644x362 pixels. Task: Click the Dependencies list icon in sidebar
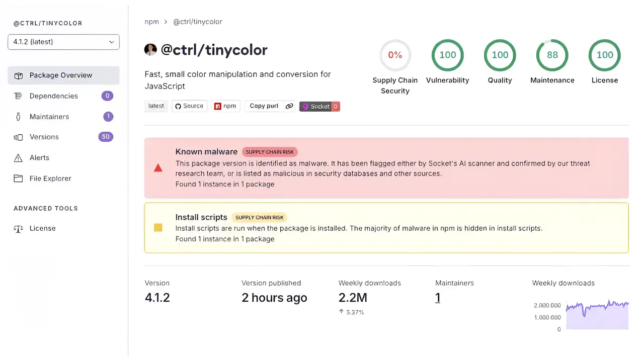(19, 96)
